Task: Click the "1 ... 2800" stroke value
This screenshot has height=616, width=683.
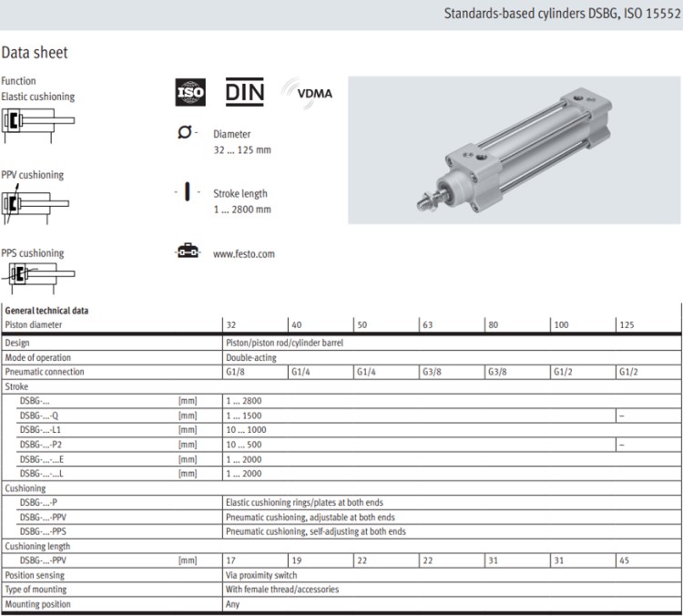Action: [x=243, y=400]
